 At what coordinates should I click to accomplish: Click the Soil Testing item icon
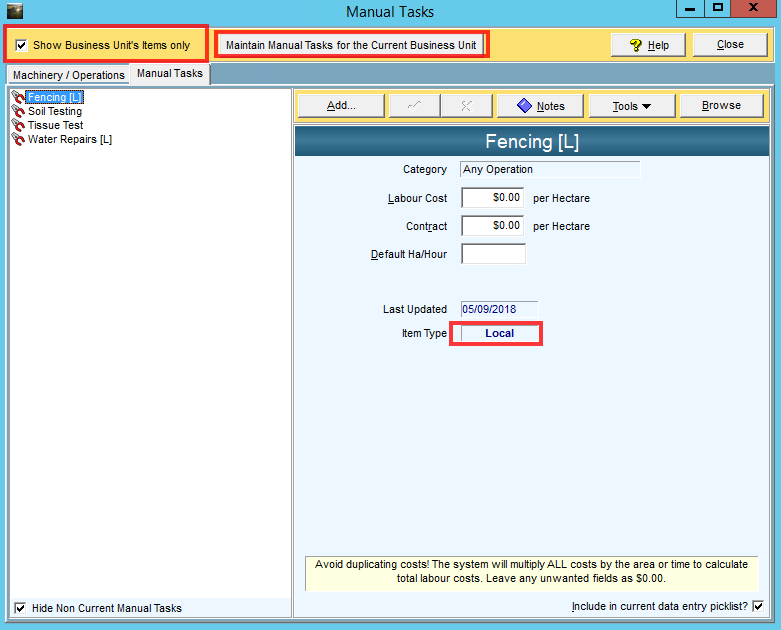pos(17,112)
